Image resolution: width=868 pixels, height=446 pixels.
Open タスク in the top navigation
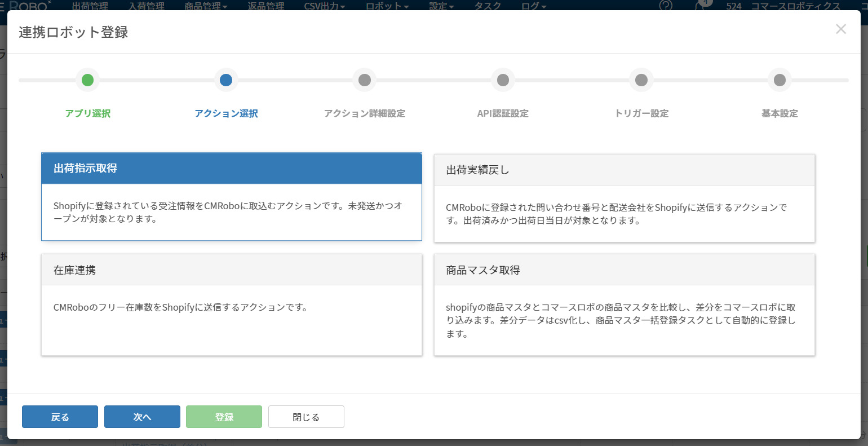[488, 6]
